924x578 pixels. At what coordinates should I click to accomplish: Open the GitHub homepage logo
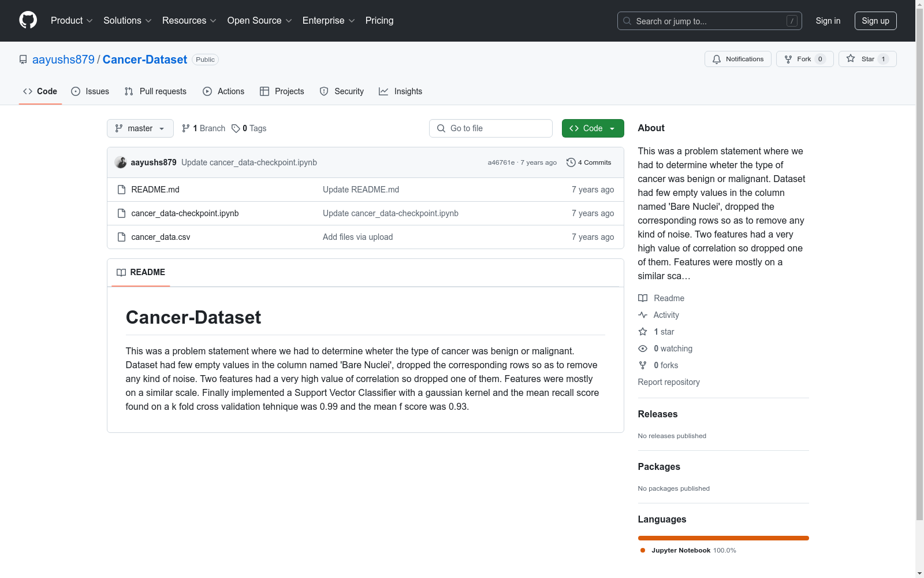point(28,20)
